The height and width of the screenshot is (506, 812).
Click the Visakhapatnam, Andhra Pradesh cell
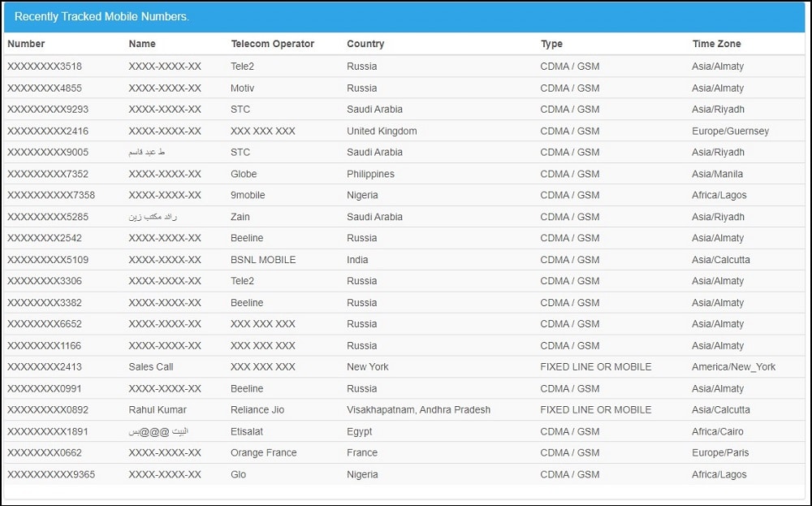pyautogui.click(x=418, y=409)
